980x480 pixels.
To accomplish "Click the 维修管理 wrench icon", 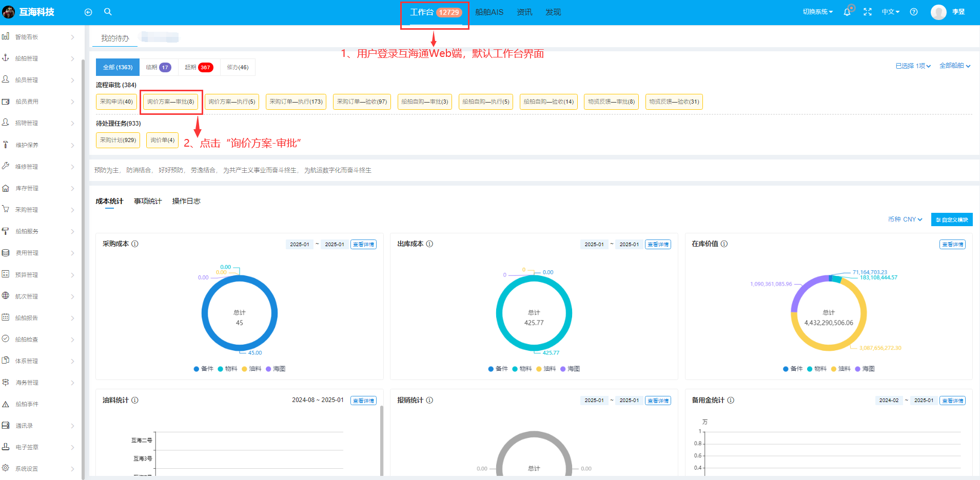I will click(x=6, y=166).
